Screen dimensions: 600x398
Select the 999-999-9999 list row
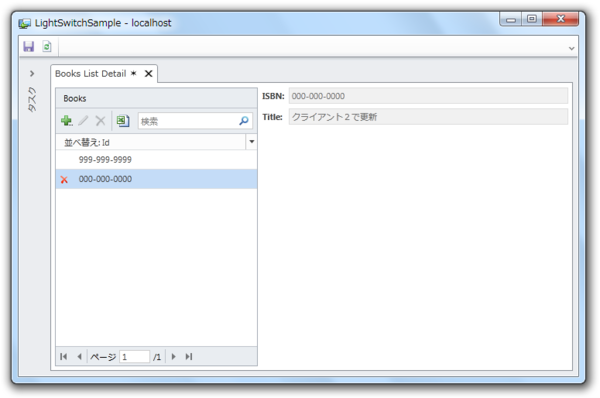156,160
